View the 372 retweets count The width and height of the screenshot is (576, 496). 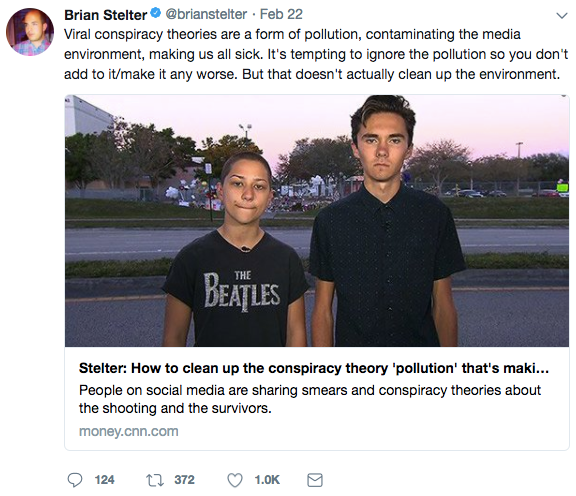pyautogui.click(x=184, y=480)
